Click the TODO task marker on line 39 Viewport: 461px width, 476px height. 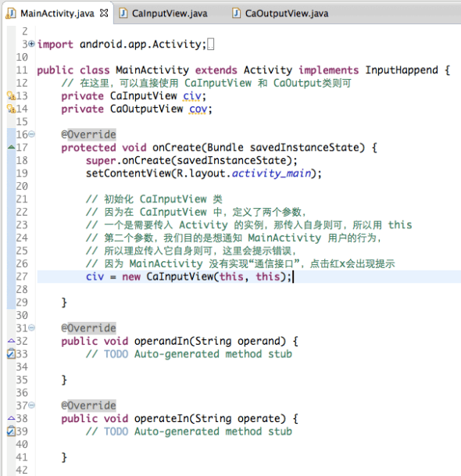(x=11, y=431)
